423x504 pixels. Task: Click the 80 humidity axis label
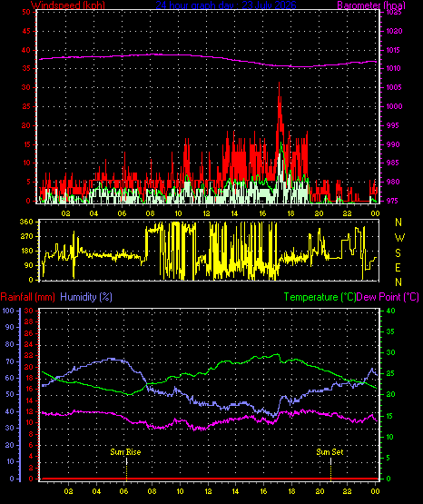coord(10,344)
